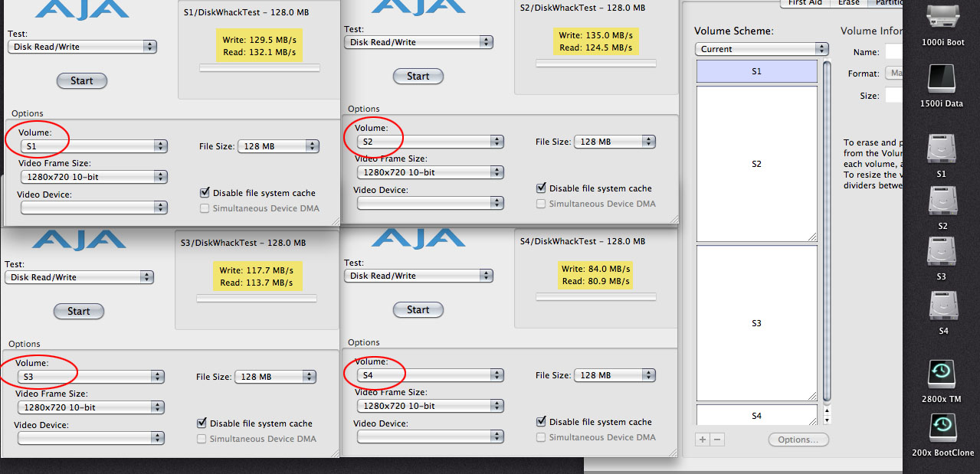Start the disk test on S2
The height and width of the screenshot is (474, 980).
pyautogui.click(x=418, y=76)
